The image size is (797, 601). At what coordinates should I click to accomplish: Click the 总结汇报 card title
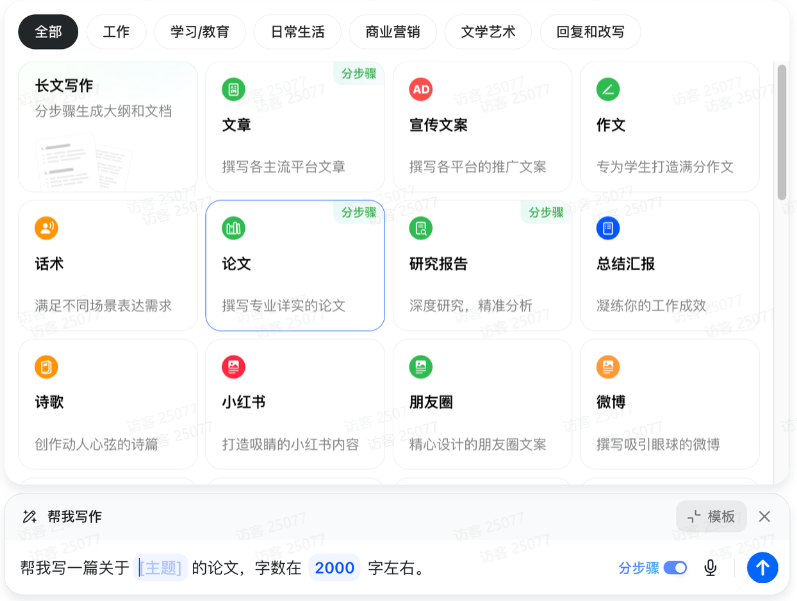[x=626, y=264]
